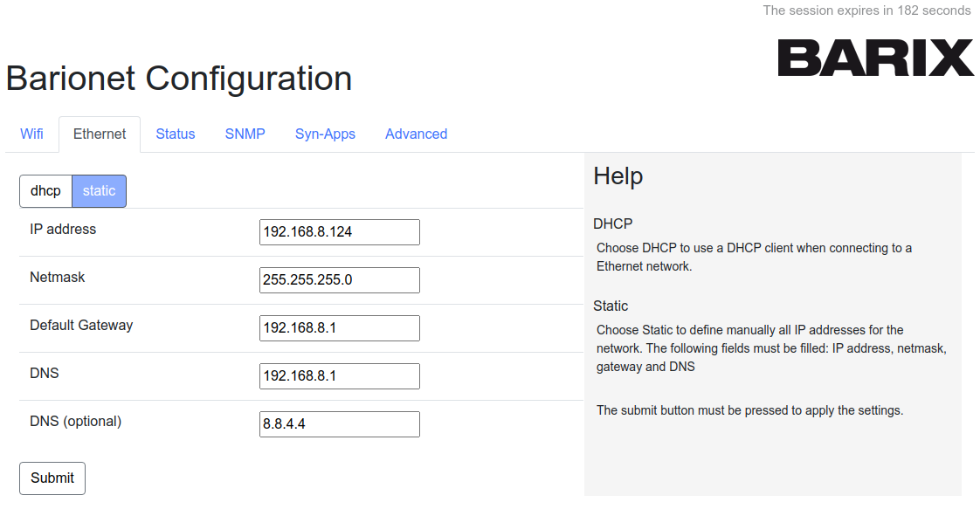Click the session expiry message

point(866,10)
